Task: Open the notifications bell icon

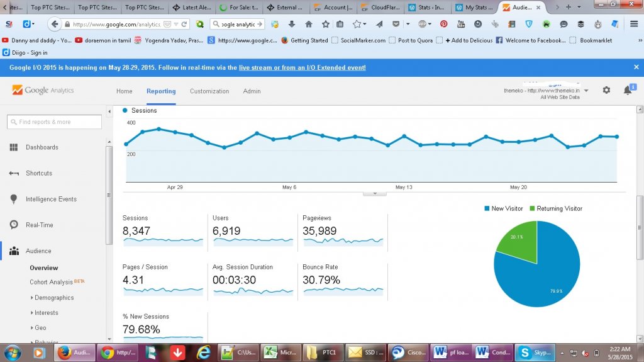Action: [628, 90]
